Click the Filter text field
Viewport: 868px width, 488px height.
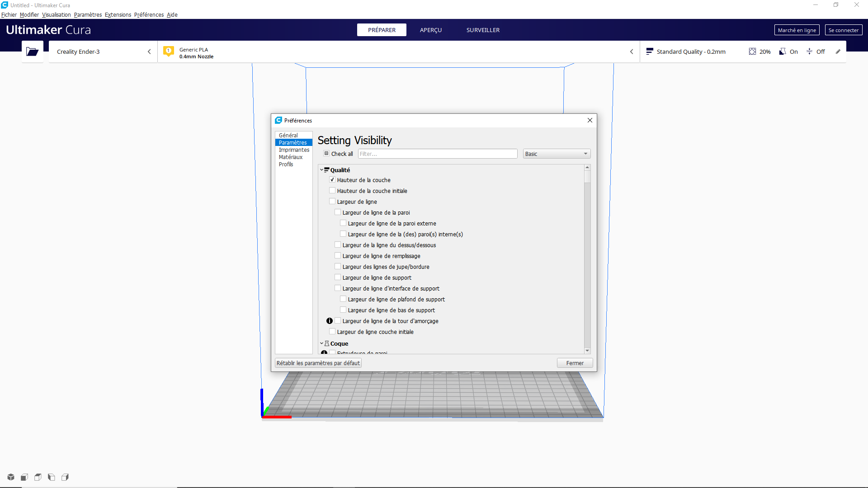pyautogui.click(x=437, y=154)
